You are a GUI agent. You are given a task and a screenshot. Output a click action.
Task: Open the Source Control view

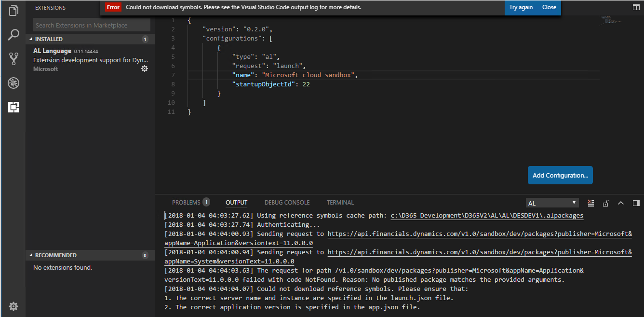[x=13, y=58]
